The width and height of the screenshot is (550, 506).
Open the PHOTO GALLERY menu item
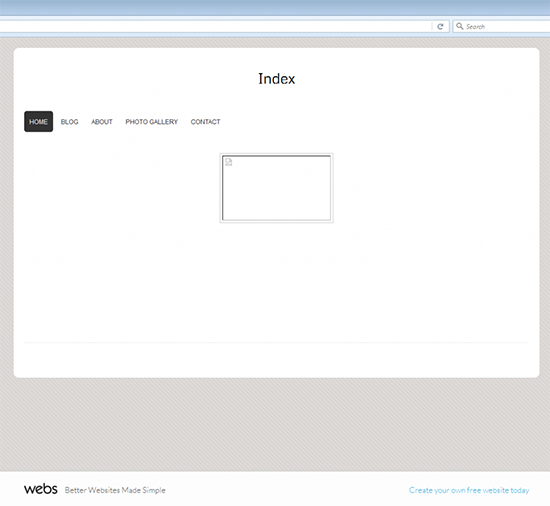[x=152, y=122]
